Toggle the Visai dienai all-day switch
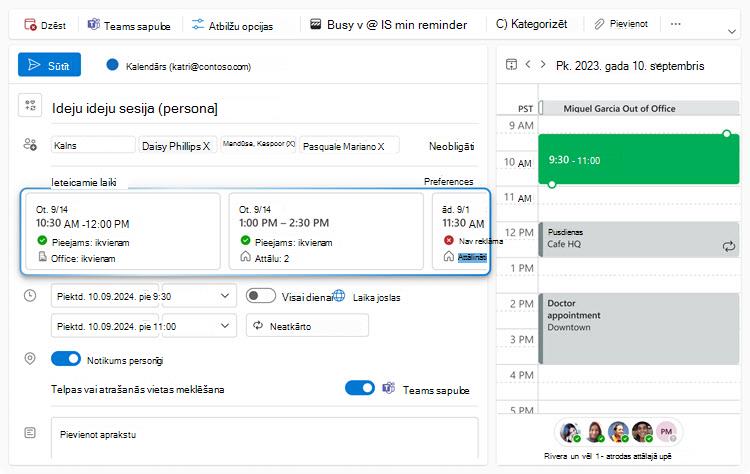This screenshot has height=474, width=750. coord(261,296)
